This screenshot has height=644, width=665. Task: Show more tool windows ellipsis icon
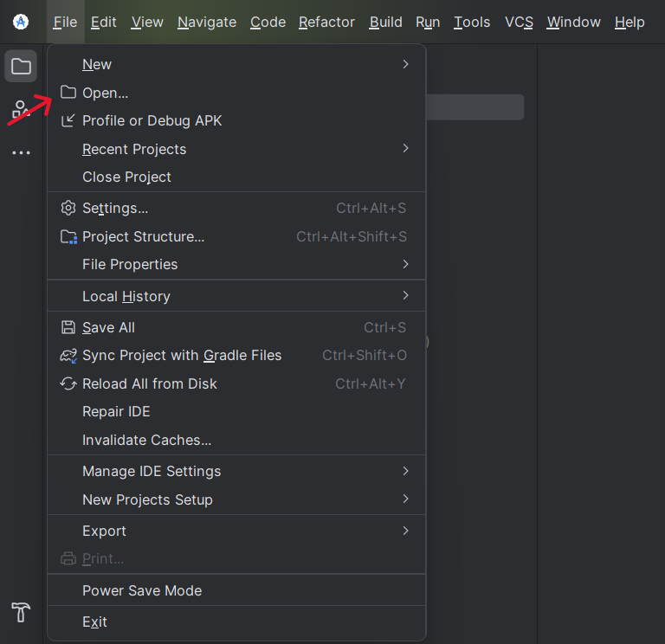coord(21,152)
